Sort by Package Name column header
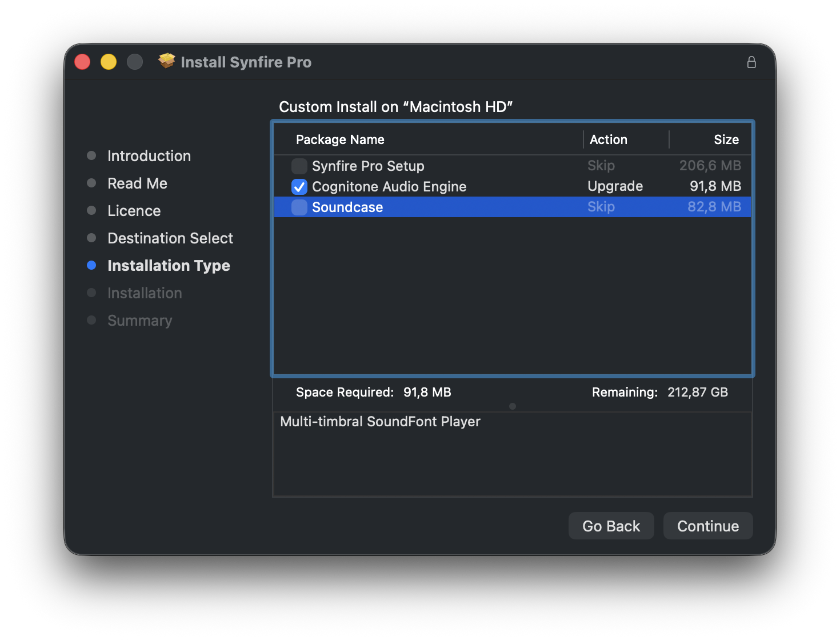This screenshot has width=840, height=640. coord(340,140)
